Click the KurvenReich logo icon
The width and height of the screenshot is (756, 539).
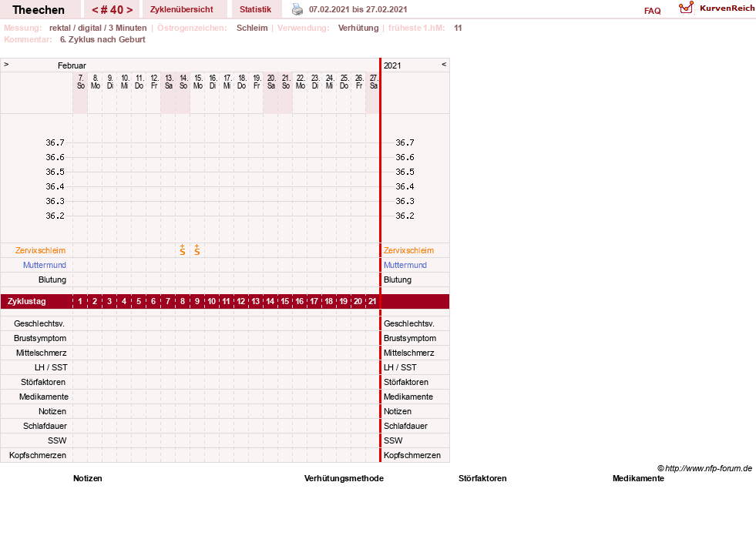686,8
